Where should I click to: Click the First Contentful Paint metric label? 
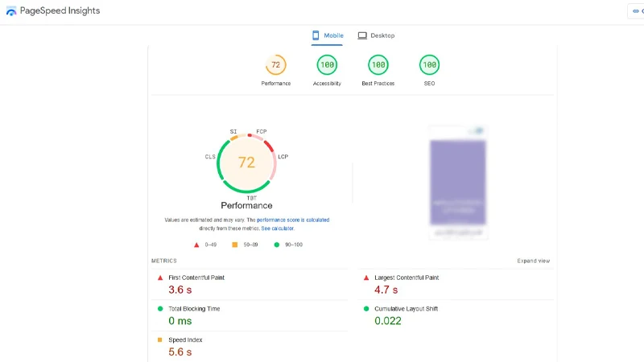[196, 278]
